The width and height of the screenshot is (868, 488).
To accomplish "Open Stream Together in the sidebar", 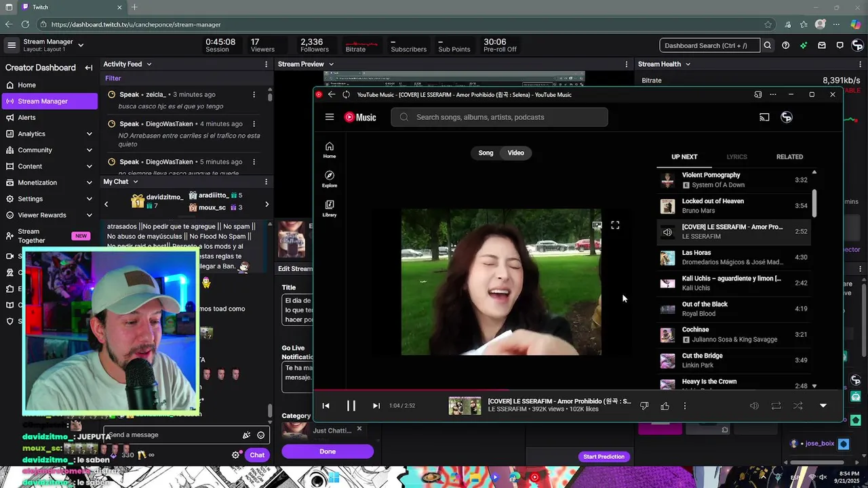I will tap(49, 236).
